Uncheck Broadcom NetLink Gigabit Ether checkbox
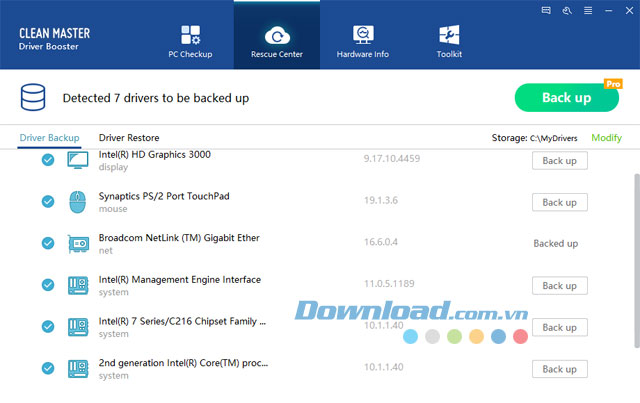640x403 pixels. pos(48,243)
